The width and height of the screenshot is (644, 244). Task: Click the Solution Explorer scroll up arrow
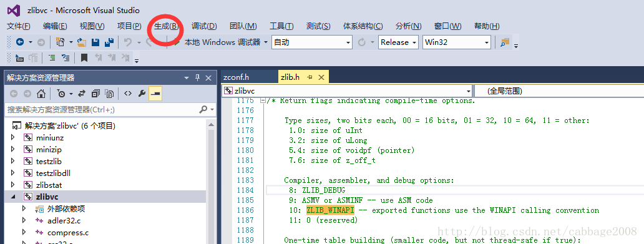[x=211, y=124]
